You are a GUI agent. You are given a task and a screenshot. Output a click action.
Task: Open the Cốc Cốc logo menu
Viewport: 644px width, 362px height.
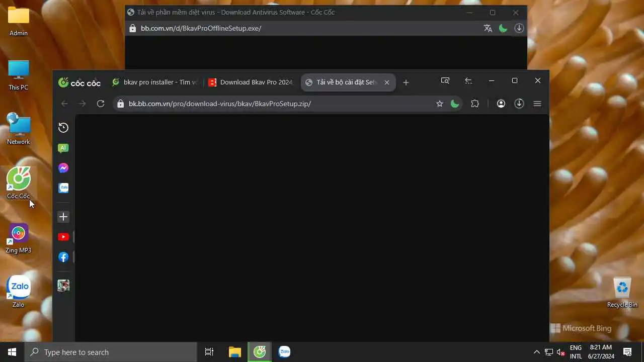pos(79,82)
